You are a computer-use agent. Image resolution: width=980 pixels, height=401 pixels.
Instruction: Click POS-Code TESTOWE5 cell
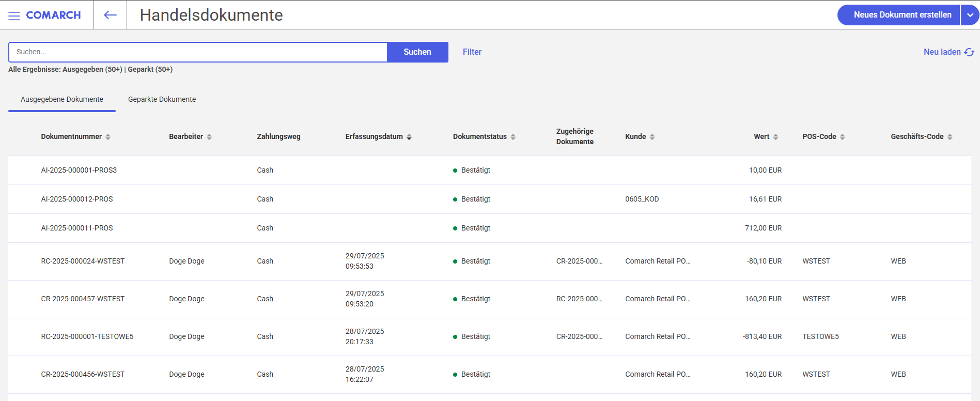point(820,336)
